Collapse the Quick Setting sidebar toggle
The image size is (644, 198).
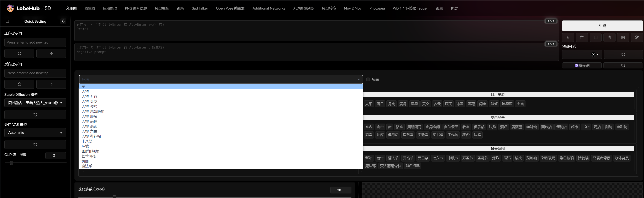pos(7,21)
